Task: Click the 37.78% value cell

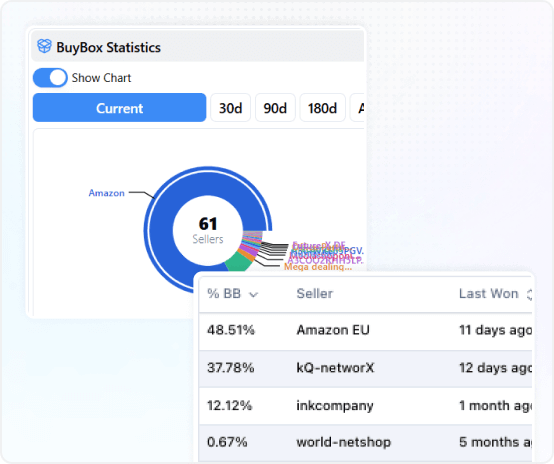Action: 230,368
